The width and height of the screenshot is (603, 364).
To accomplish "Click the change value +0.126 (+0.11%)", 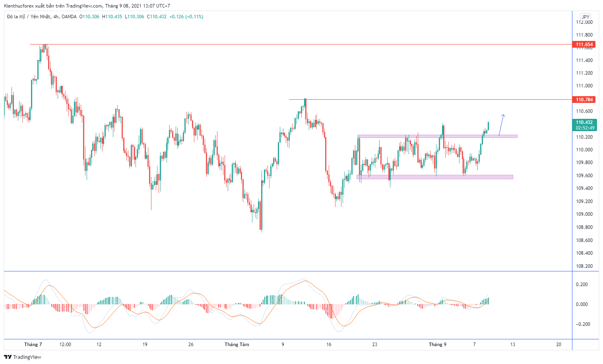I will (x=186, y=17).
